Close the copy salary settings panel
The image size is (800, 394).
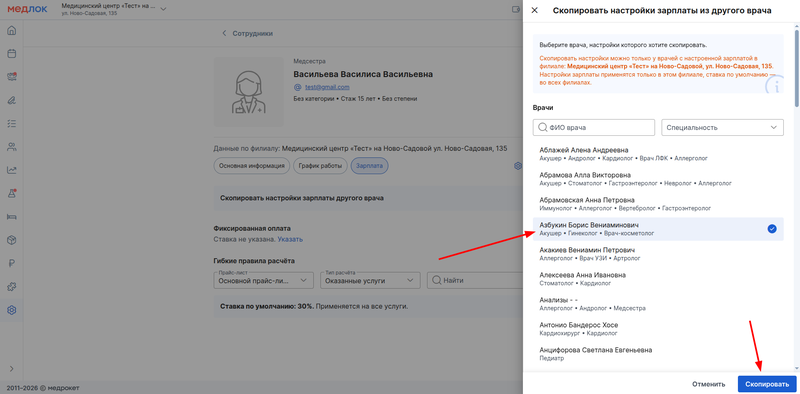point(535,10)
